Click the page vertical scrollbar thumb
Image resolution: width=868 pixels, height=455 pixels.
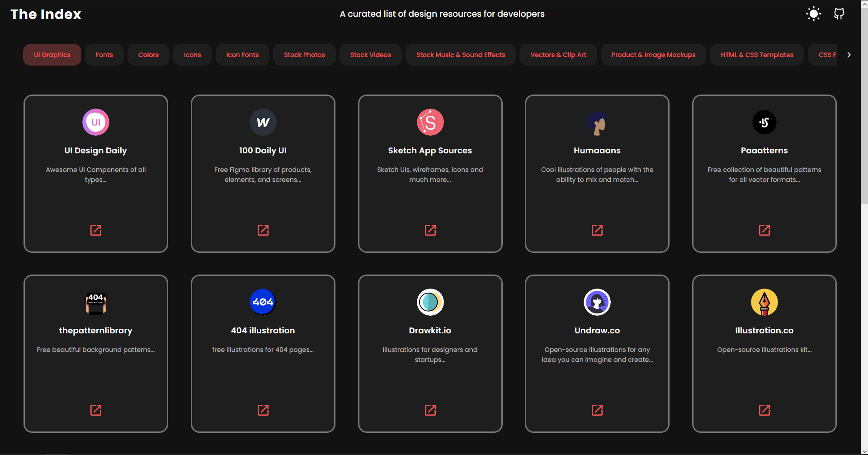864,105
